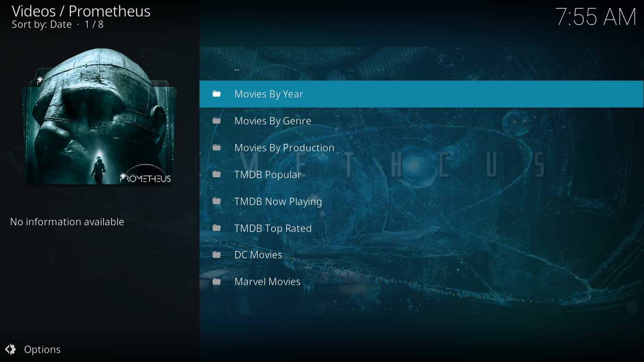Open the Options menu label
The image size is (644, 362).
(x=42, y=349)
